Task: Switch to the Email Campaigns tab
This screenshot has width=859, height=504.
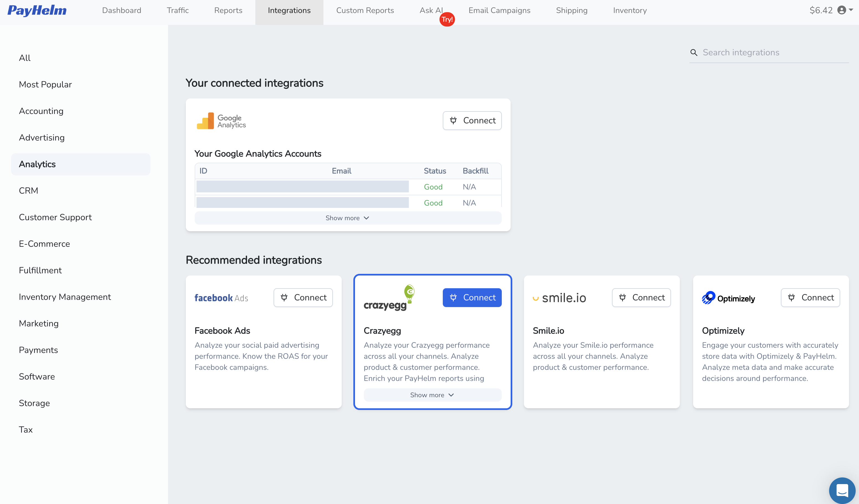Action: pyautogui.click(x=499, y=11)
